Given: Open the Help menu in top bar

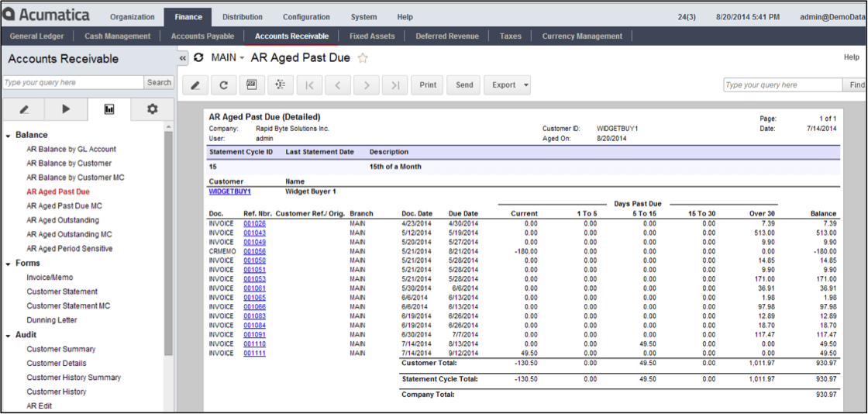Looking at the screenshot, I should [x=405, y=17].
